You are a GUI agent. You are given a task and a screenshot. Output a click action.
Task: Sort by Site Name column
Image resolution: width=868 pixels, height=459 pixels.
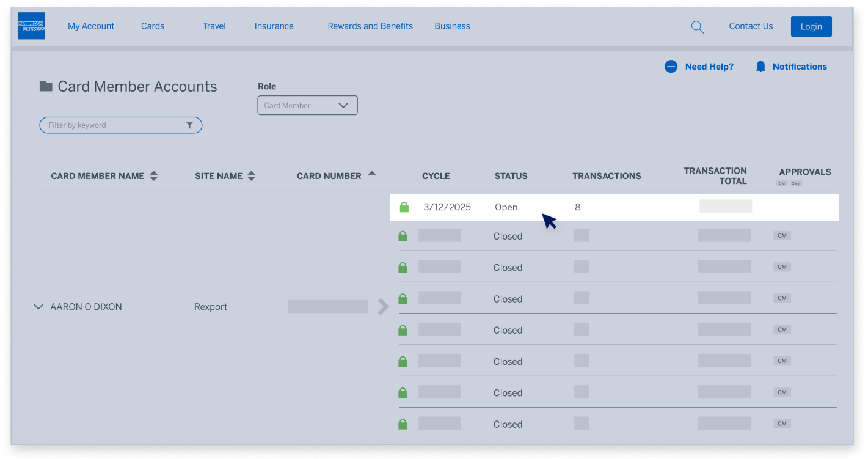point(251,176)
